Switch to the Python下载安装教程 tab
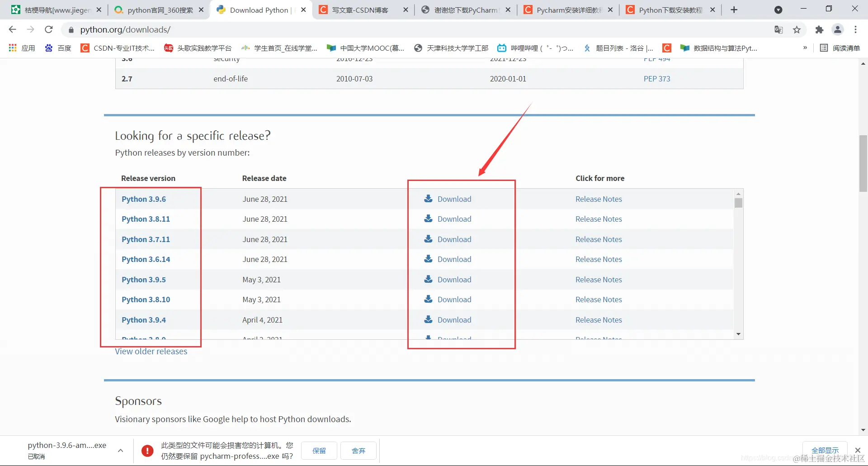 point(671,10)
